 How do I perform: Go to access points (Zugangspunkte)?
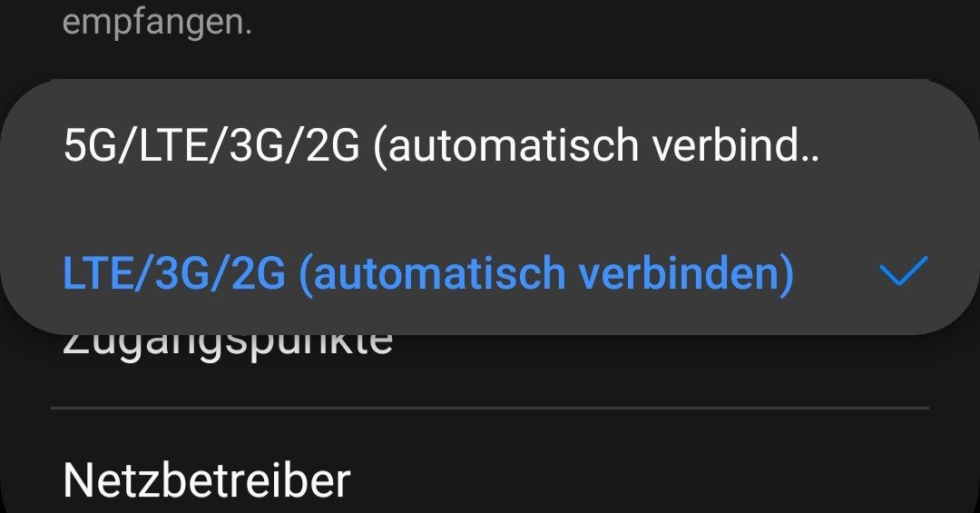228,346
